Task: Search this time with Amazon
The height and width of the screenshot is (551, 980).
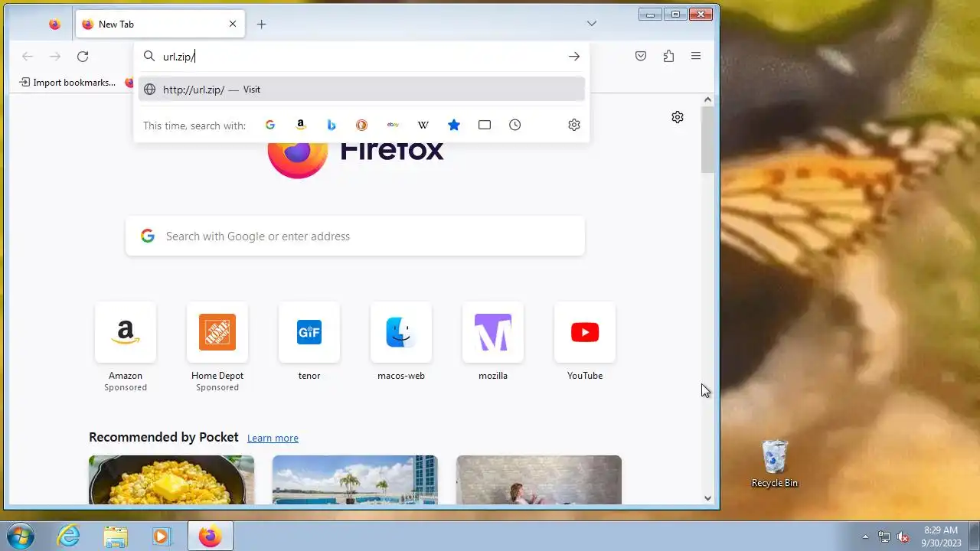Action: 301,125
